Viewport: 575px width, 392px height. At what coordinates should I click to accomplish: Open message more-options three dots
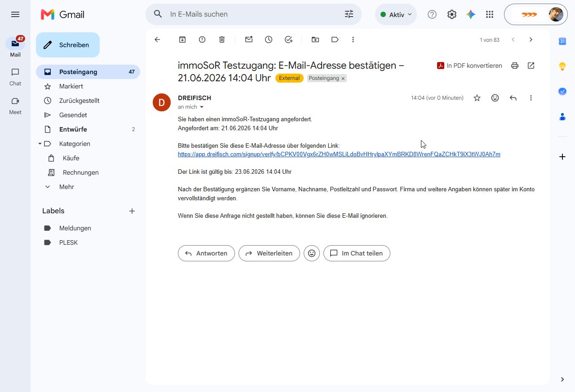[531, 98]
